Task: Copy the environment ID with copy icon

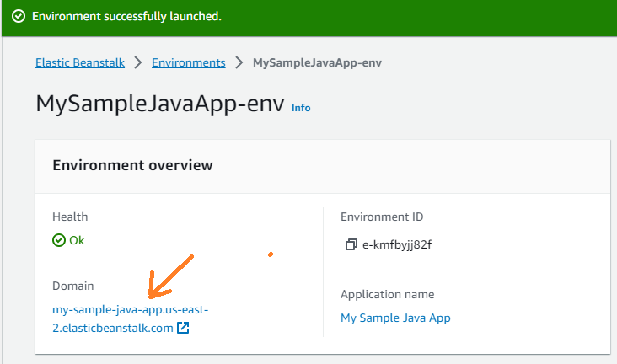Action: point(351,244)
